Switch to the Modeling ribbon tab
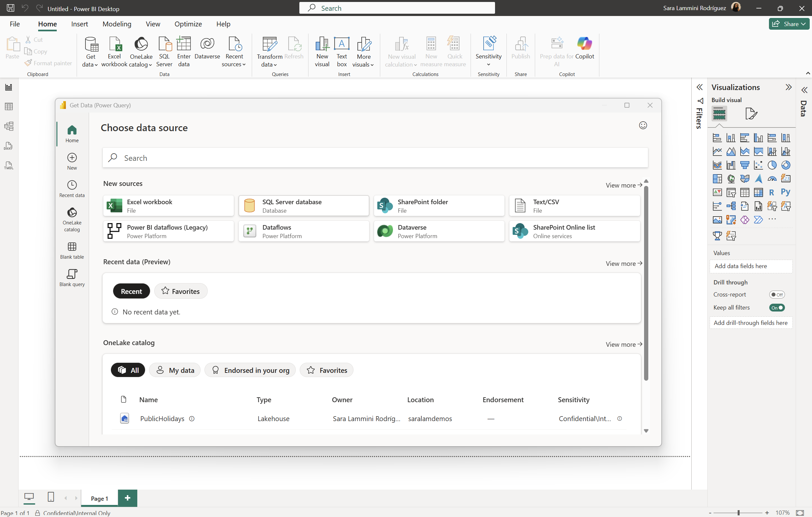Viewport: 812px width, 517px height. tap(117, 24)
